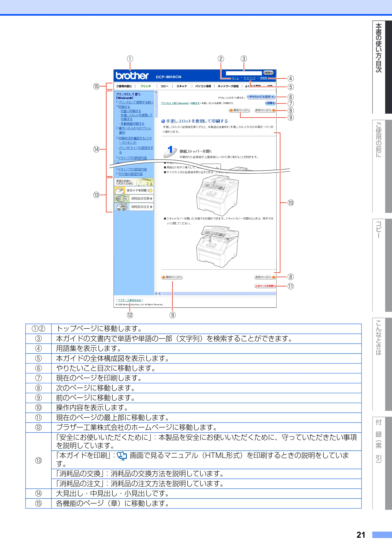The height and width of the screenshot is (553, 392).
Task: Click the printer illustration with downward arrow
Action: (x=217, y=247)
